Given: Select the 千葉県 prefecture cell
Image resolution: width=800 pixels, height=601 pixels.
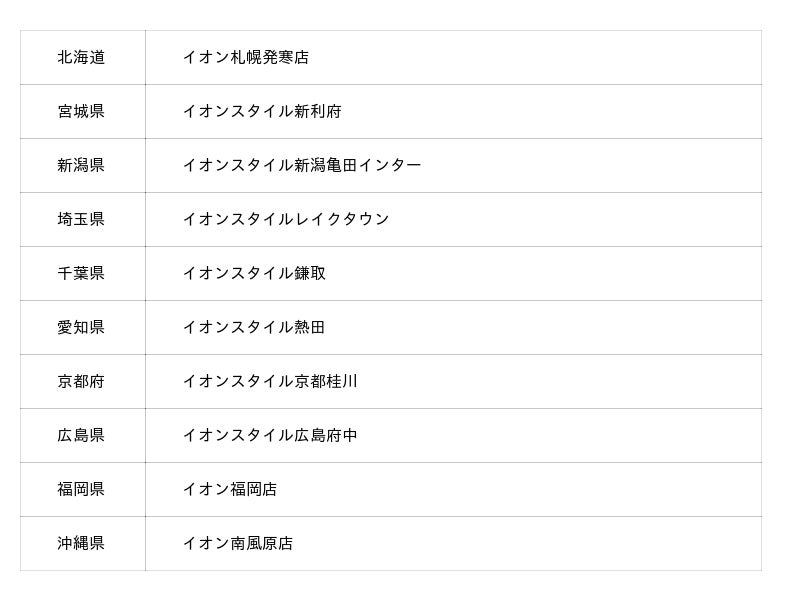Looking at the screenshot, I should pyautogui.click(x=81, y=274).
